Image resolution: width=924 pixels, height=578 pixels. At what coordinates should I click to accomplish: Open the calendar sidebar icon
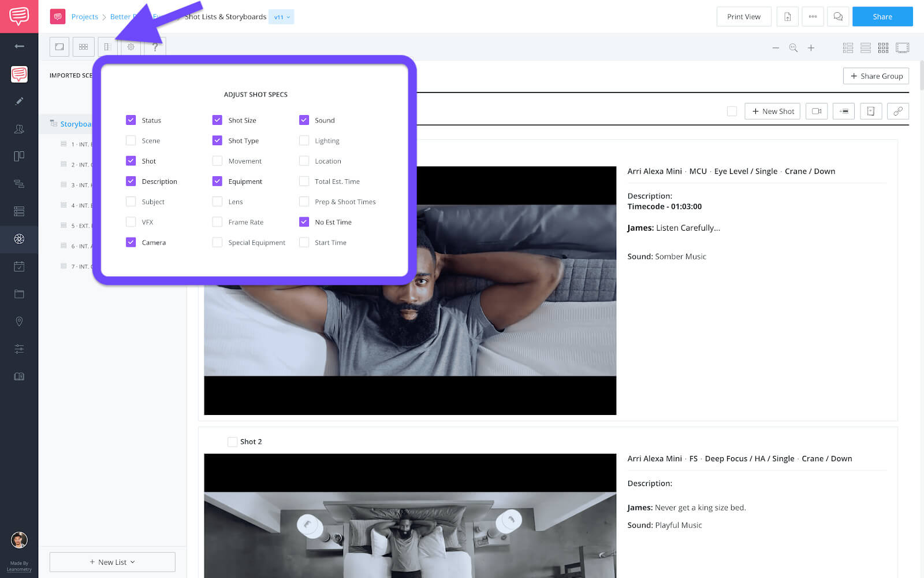coord(19,266)
